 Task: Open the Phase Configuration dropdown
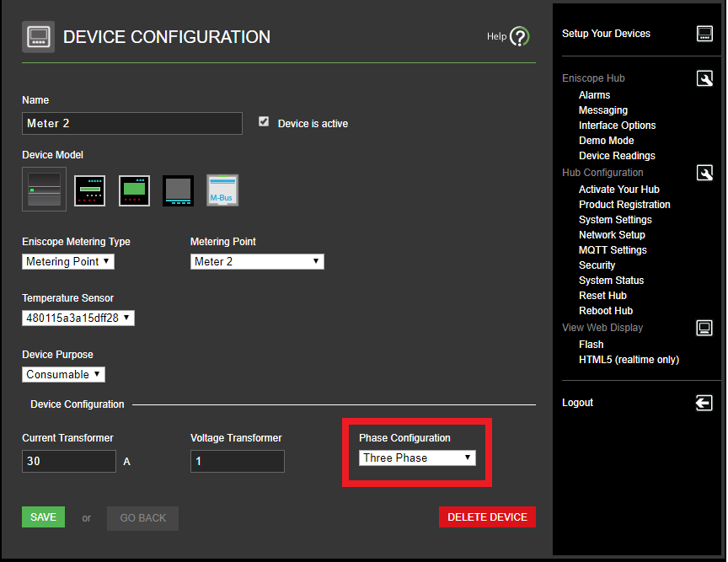417,458
